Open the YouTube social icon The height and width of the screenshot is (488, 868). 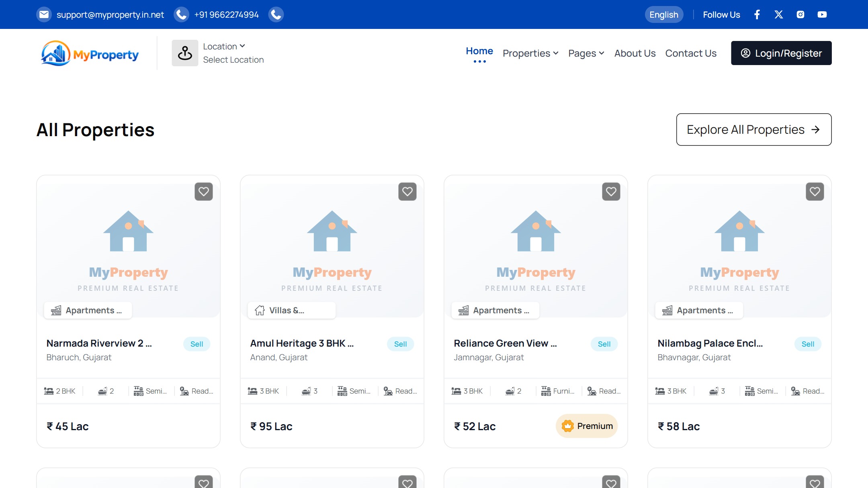coord(822,14)
